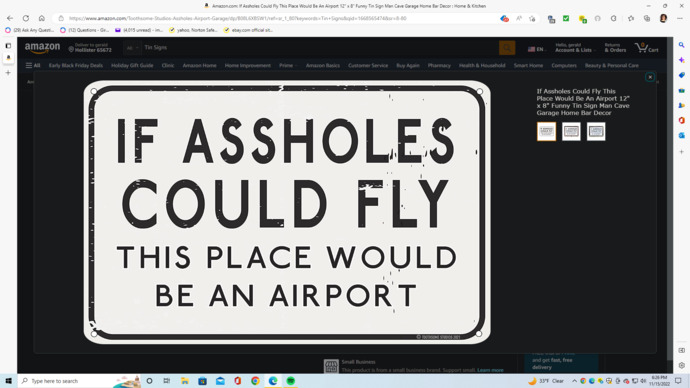The width and height of the screenshot is (690, 388).
Task: Open the weather widget 33°F Clear
Action: click(546, 381)
